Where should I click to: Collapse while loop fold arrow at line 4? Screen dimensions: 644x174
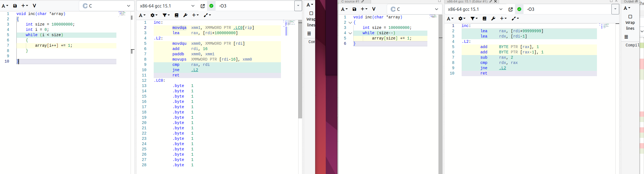tap(350, 33)
